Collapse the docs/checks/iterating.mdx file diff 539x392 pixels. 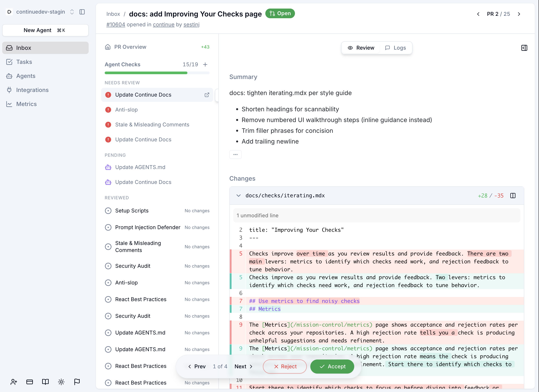pos(238,196)
